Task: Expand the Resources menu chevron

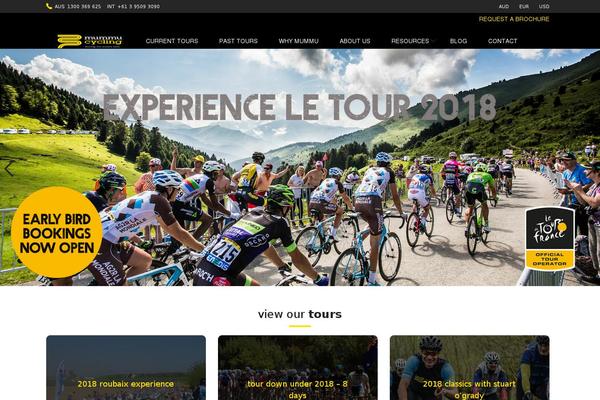Action: point(433,41)
